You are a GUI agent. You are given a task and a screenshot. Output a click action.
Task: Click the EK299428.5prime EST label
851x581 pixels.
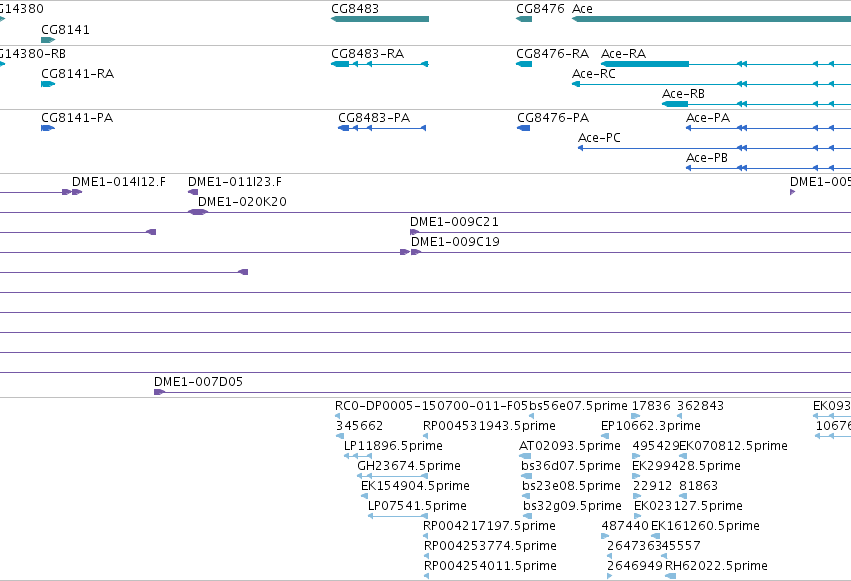point(687,466)
